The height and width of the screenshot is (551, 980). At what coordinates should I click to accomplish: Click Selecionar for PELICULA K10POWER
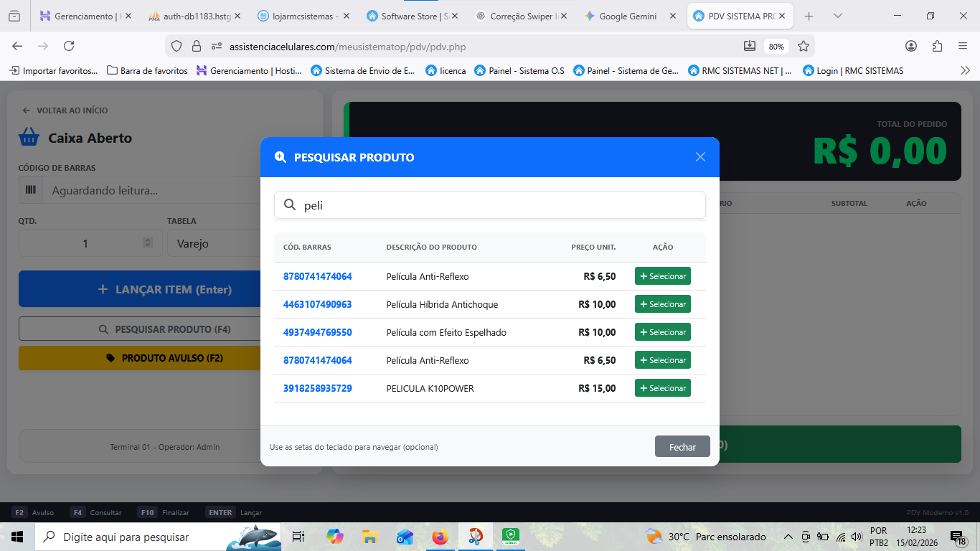click(x=662, y=388)
